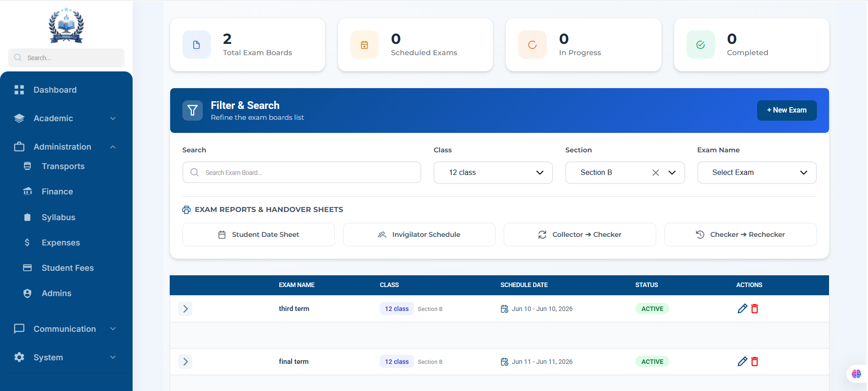Click the Transports bus icon
868x391 pixels.
click(28, 166)
